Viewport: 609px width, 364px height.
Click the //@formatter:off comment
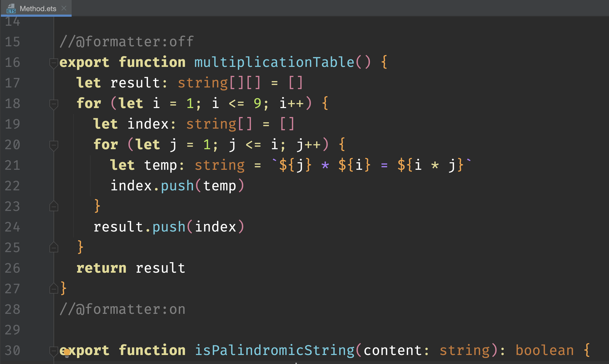click(x=126, y=42)
